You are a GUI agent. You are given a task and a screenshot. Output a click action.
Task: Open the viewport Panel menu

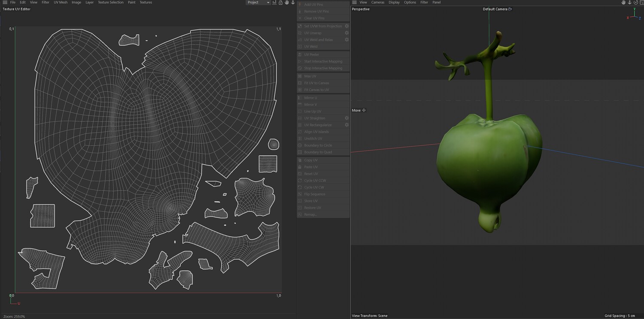tap(437, 3)
